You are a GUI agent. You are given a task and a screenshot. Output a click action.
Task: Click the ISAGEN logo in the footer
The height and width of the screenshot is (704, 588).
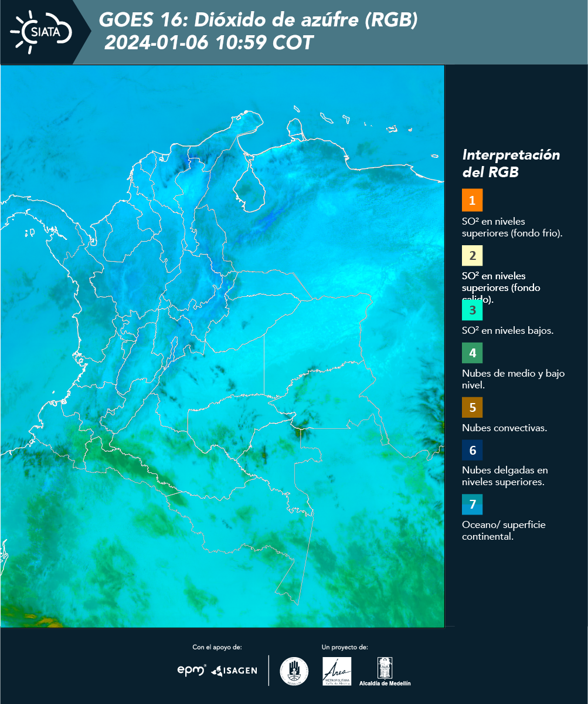coord(234,671)
